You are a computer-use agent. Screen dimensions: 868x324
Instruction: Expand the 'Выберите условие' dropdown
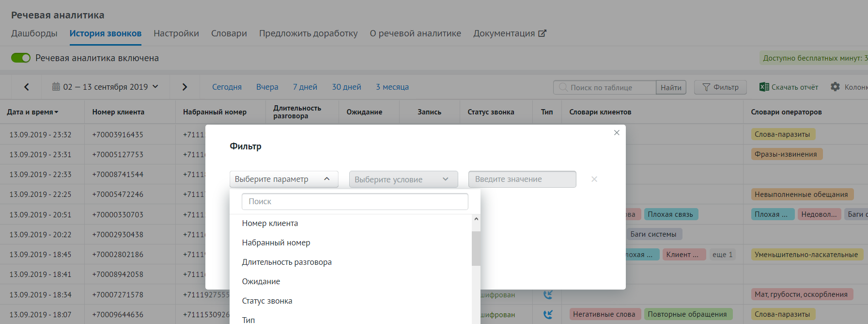click(x=403, y=179)
